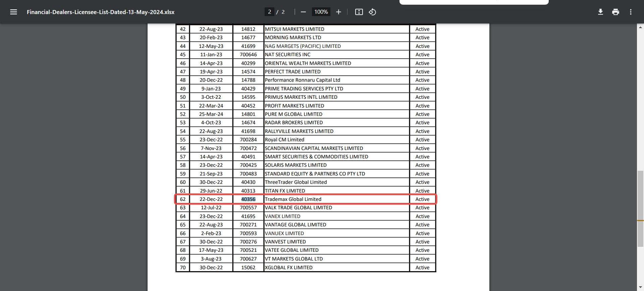Image resolution: width=644 pixels, height=291 pixels.
Task: Click 'PRIMUS MARKETS INTL LIMITED' cell
Action: click(336, 97)
